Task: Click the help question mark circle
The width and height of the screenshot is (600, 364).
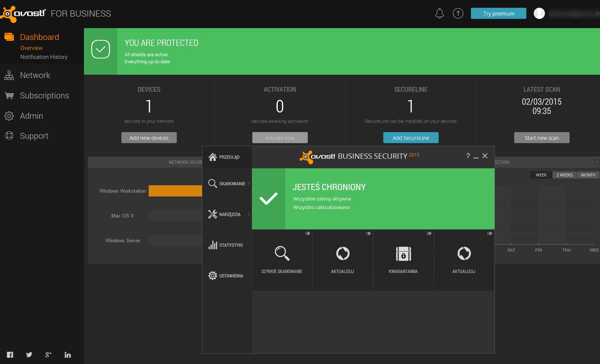Action: point(458,14)
